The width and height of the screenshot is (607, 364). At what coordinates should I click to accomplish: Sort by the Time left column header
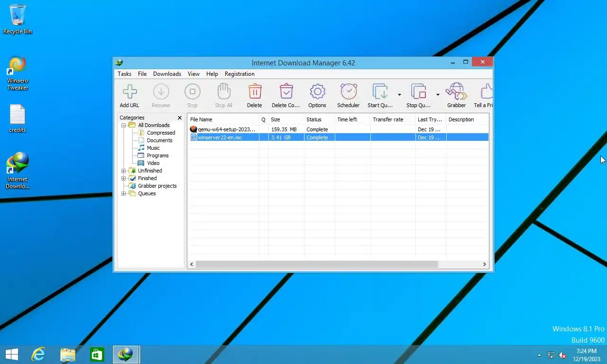352,119
